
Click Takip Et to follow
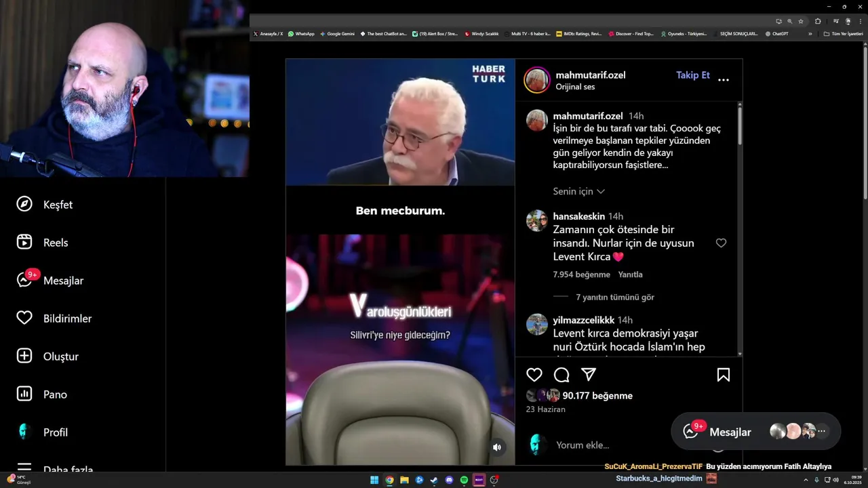tap(693, 75)
